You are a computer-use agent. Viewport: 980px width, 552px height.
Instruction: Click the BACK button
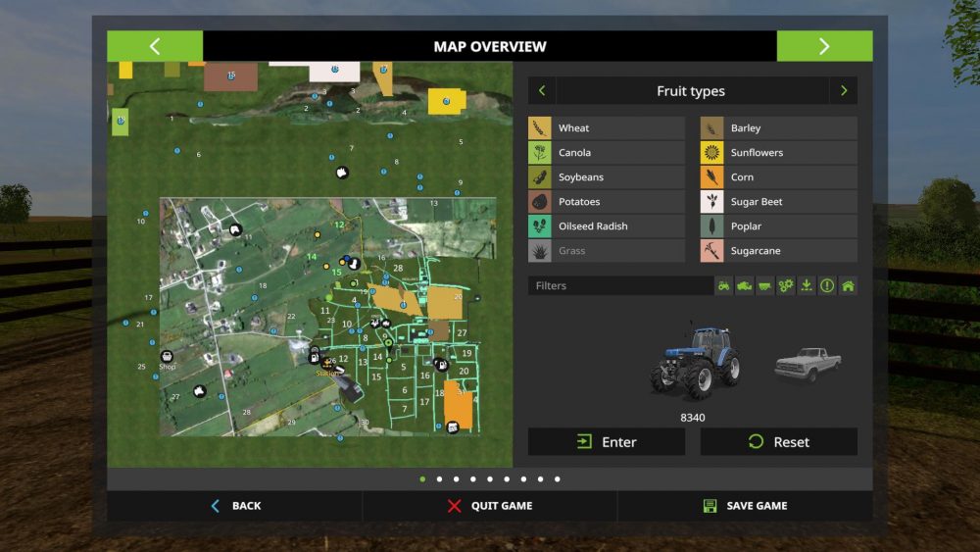[x=235, y=506]
